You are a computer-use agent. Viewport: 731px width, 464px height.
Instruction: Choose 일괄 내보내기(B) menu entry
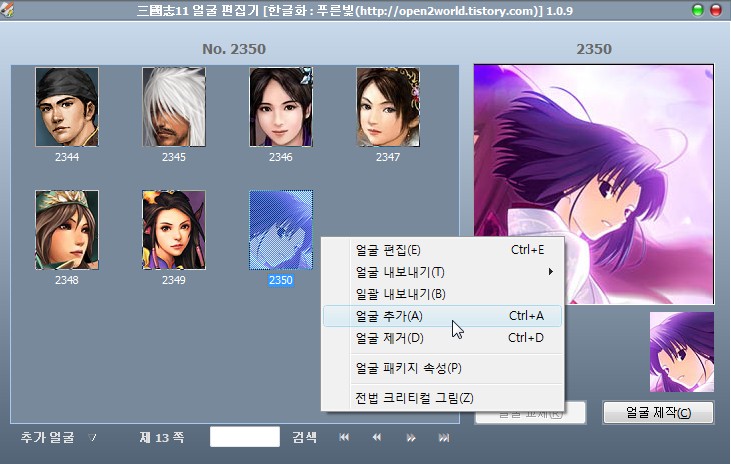pos(442,294)
